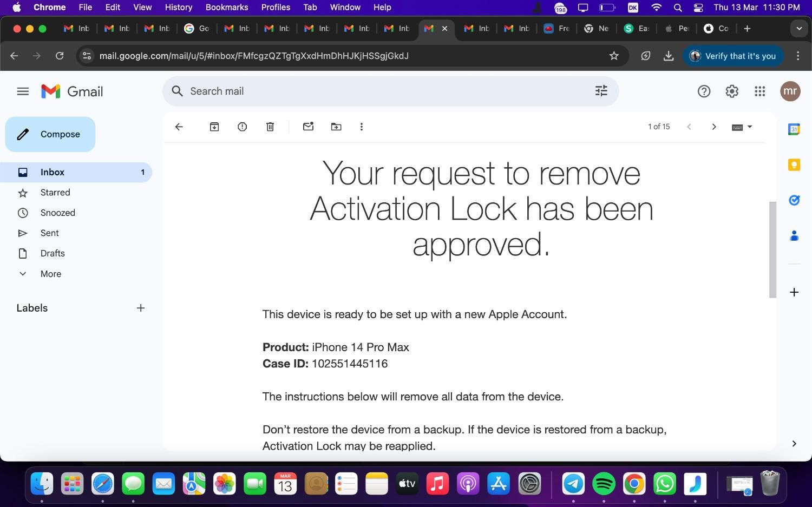Archive this email
Screen dimensions: 812x507
coord(214,127)
